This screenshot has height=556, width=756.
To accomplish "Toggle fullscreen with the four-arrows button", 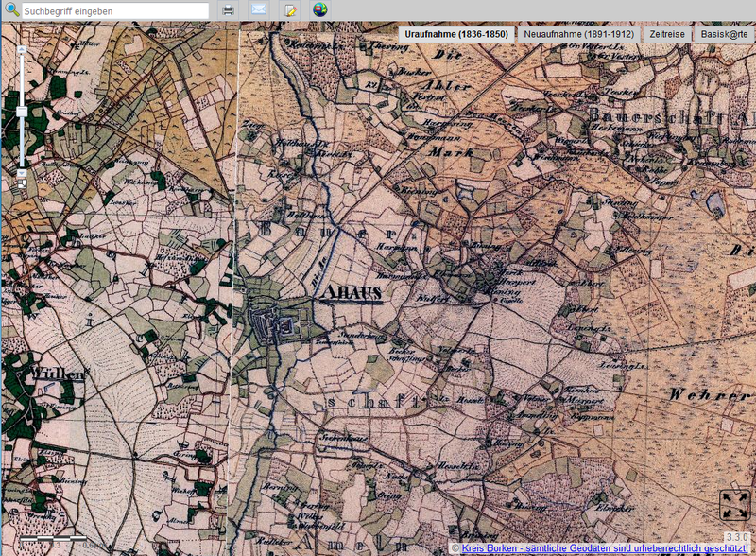I will [734, 504].
